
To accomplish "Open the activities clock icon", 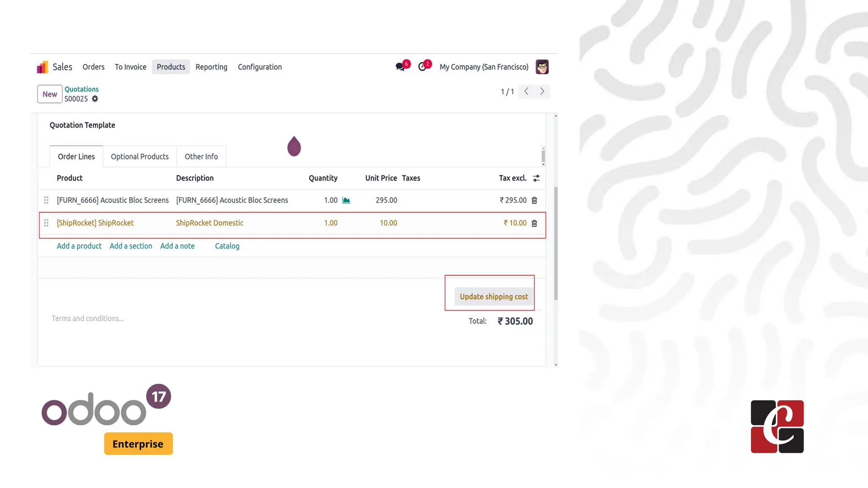I will coord(422,67).
